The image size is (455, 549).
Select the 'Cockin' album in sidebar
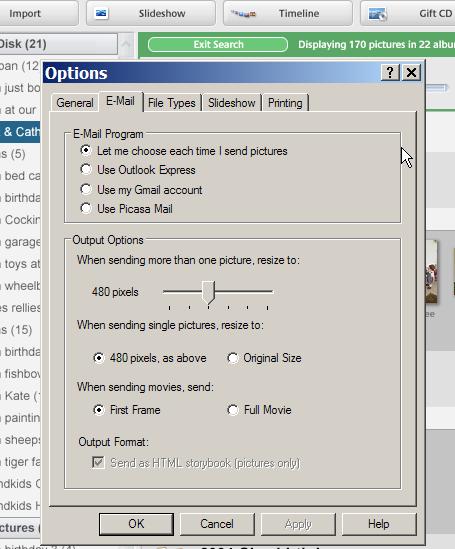pyautogui.click(x=20, y=220)
